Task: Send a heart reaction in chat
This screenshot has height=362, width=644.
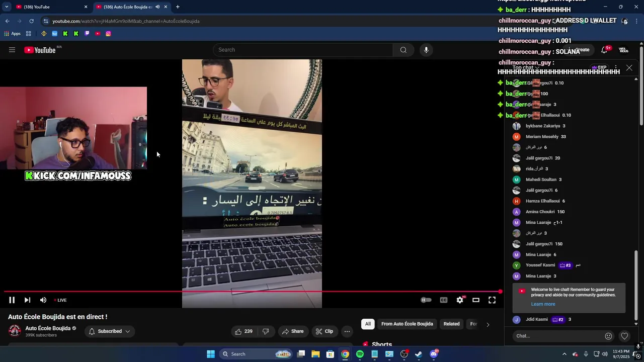Action: tap(624, 336)
